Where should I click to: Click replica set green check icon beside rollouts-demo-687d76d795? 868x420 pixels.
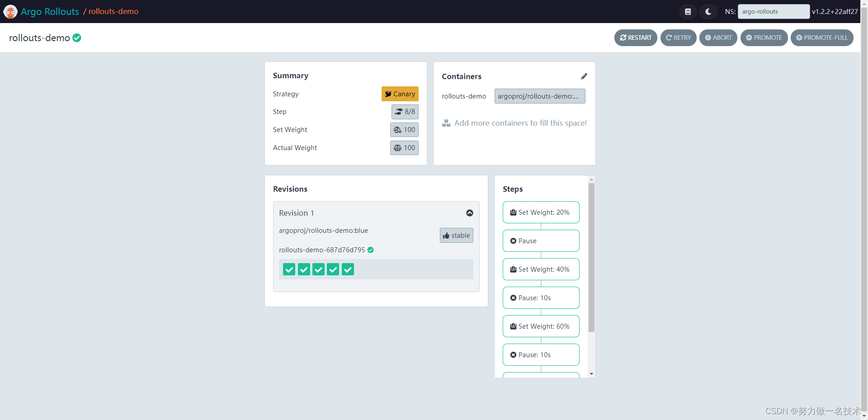pos(371,250)
